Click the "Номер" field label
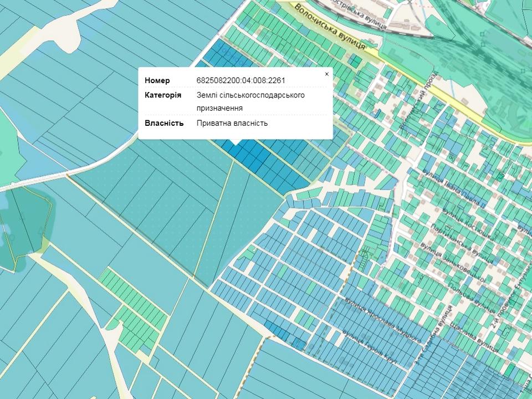Screen dimensions: 532x399 [x=157, y=80]
